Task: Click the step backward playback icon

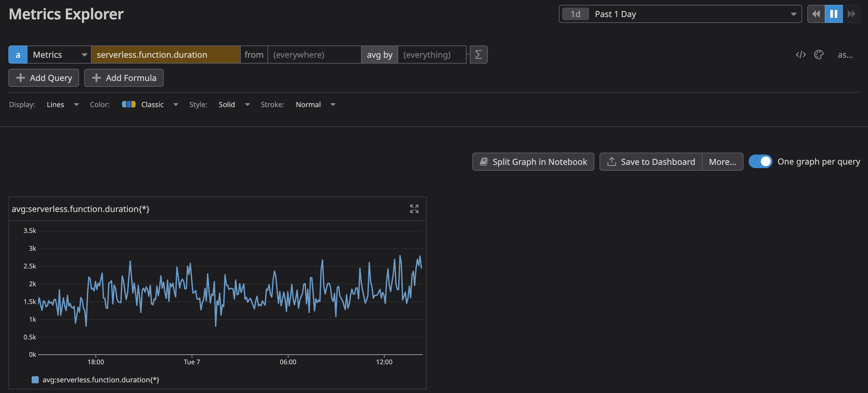Action: pos(816,13)
